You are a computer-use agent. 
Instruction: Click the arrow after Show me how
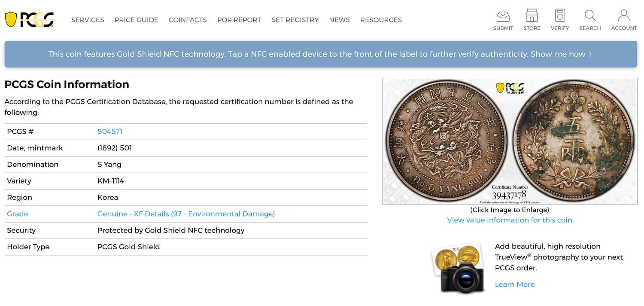[x=590, y=54]
